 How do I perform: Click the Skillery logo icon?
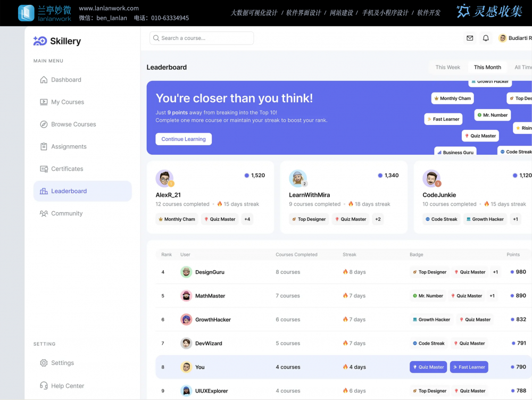tap(40, 41)
